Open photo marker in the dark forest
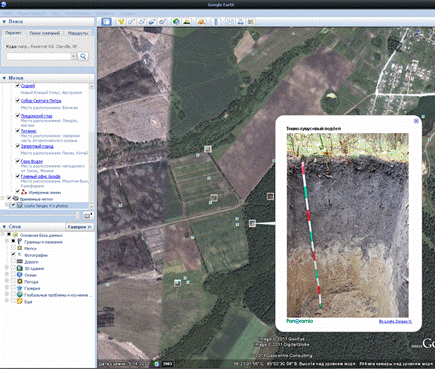435x369 pixels. click(x=270, y=196)
